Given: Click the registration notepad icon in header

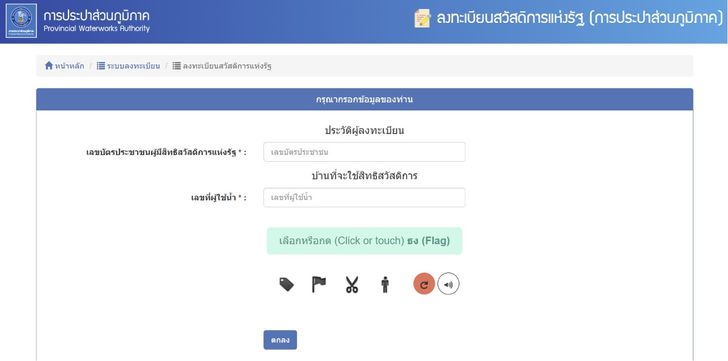Looking at the screenshot, I should pyautogui.click(x=422, y=19).
